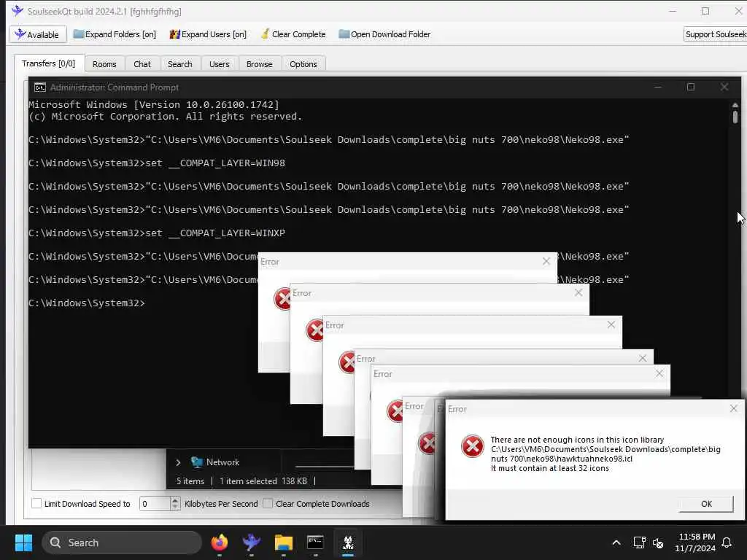Switch to the Search tab in Soulseek
This screenshot has height=560, width=747.
tap(179, 64)
